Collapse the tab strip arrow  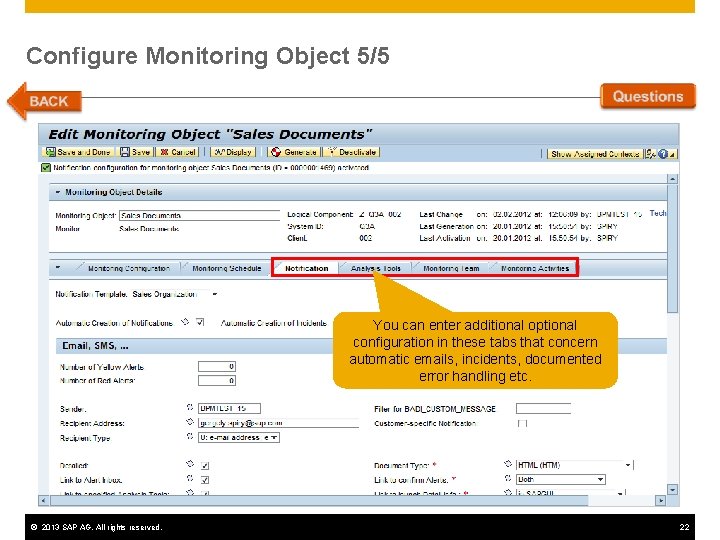click(x=58, y=267)
